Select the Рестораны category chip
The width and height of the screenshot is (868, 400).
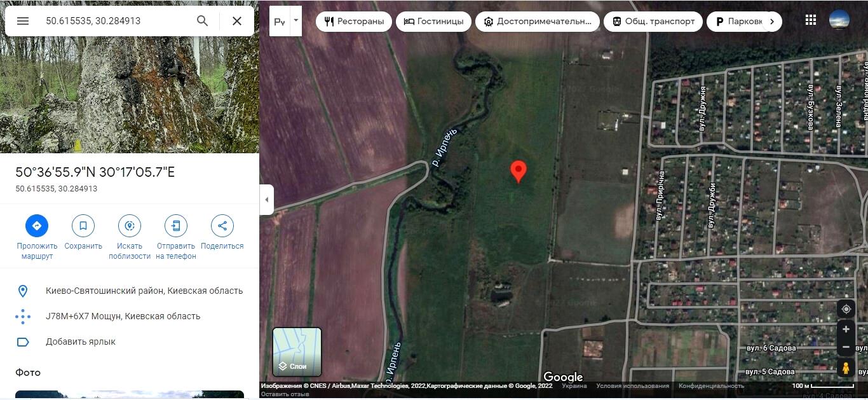(354, 22)
